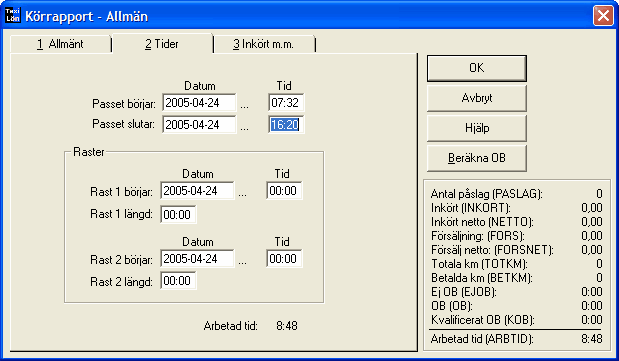Screen dimensions: 619x361
Task: Click the Betalda km (BETKM) summary row
Action: [x=517, y=278]
